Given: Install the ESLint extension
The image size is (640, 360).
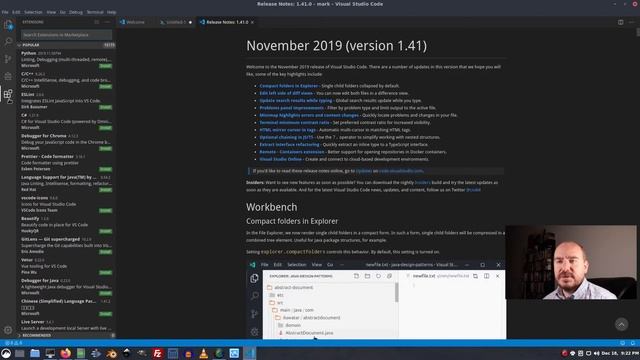Looking at the screenshot, I should click(x=105, y=107).
